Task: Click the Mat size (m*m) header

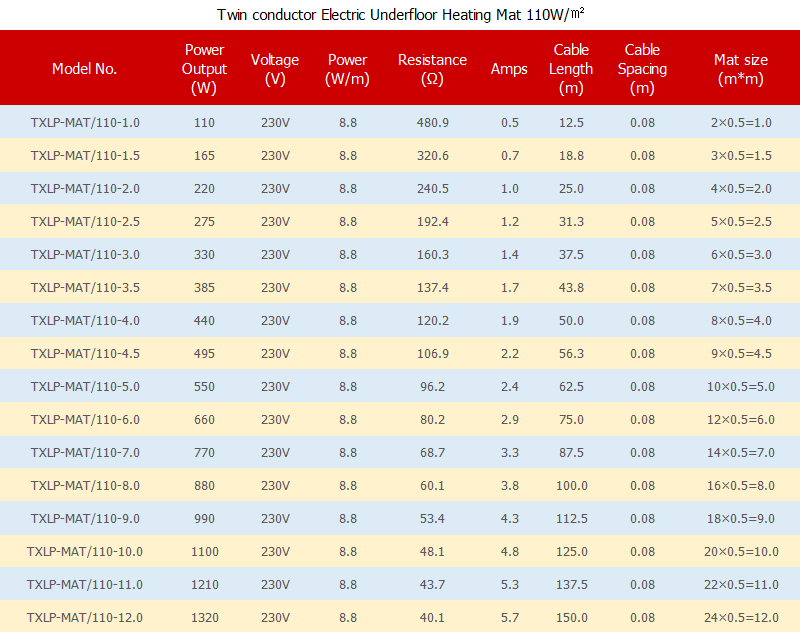Action: point(741,69)
